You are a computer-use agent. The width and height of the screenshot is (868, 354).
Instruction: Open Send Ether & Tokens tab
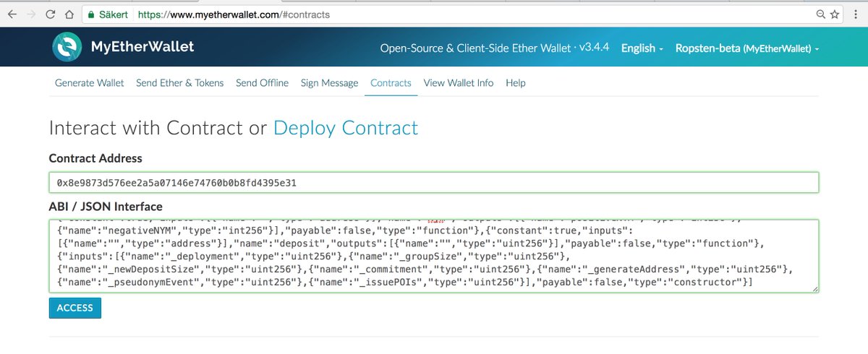180,83
